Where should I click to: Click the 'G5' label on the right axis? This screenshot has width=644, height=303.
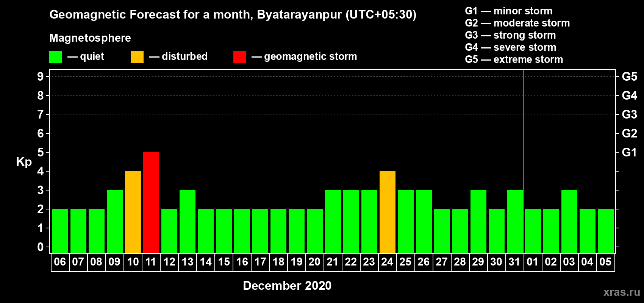(630, 77)
